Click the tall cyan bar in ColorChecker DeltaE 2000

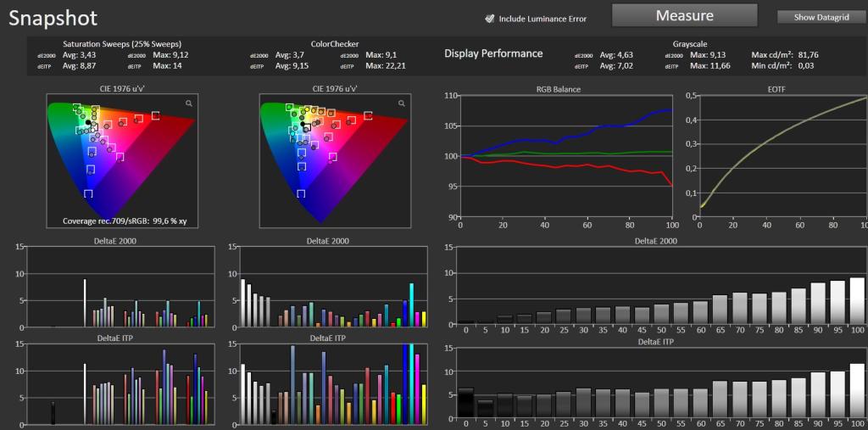coord(411,305)
